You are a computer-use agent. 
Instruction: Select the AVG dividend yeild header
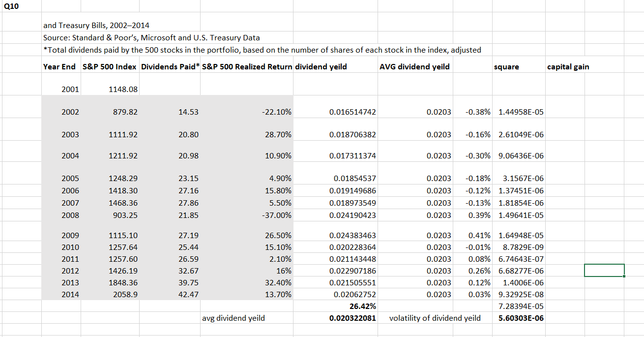415,66
